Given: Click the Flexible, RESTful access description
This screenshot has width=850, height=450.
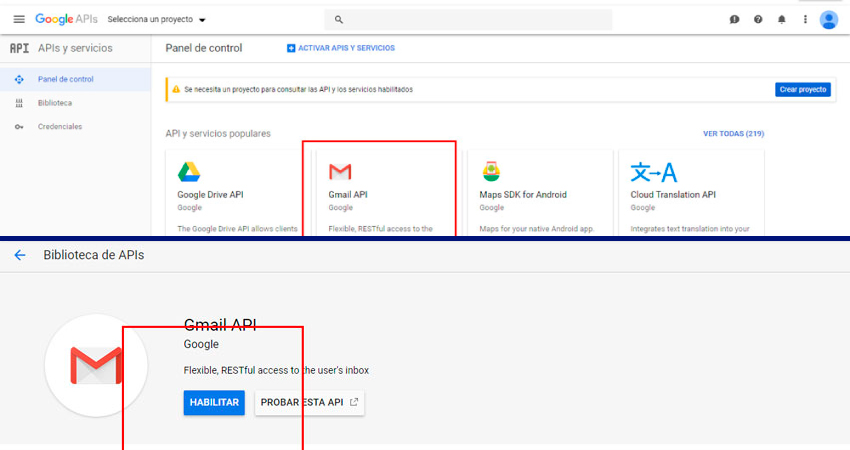Looking at the screenshot, I should (276, 370).
